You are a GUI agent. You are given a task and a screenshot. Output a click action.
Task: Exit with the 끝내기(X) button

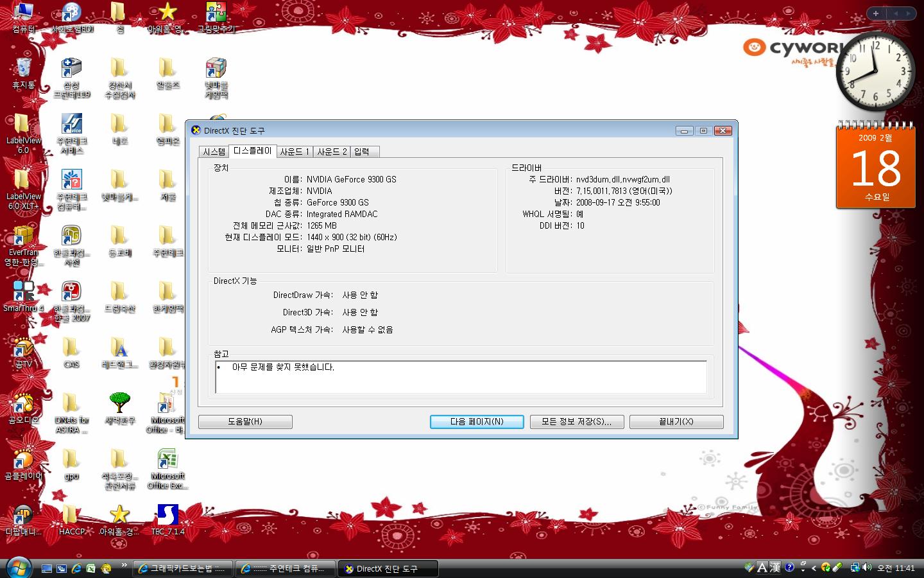pos(676,421)
